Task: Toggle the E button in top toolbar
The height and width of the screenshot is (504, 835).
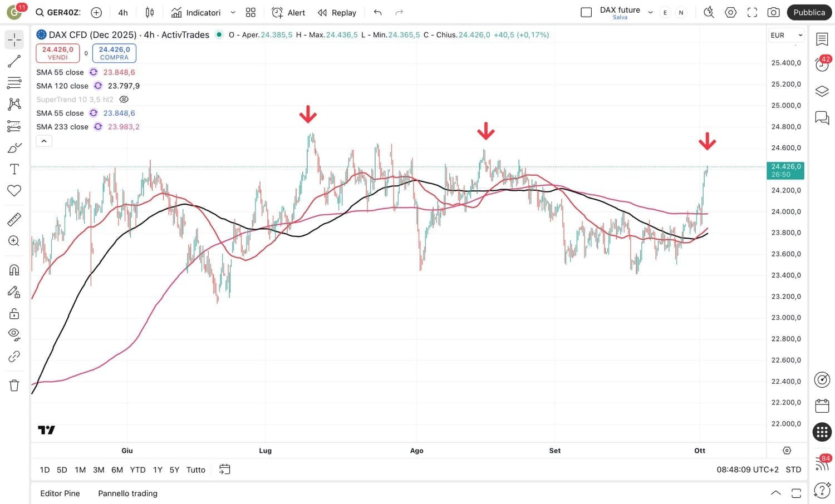Action: pyautogui.click(x=665, y=12)
